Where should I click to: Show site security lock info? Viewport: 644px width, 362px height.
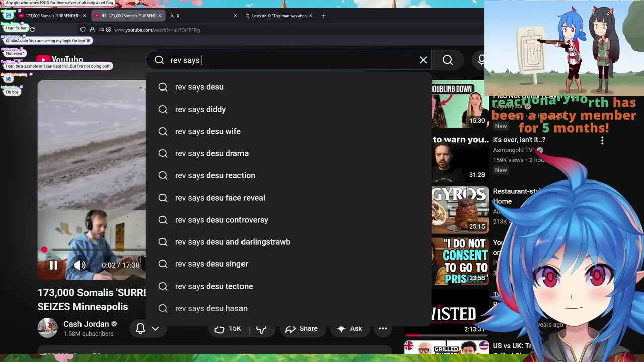(x=92, y=30)
